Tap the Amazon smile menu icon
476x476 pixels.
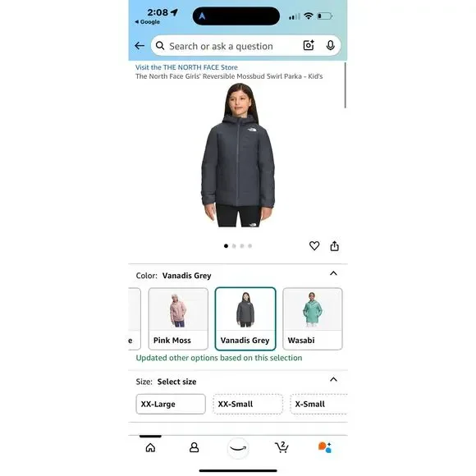click(x=238, y=448)
